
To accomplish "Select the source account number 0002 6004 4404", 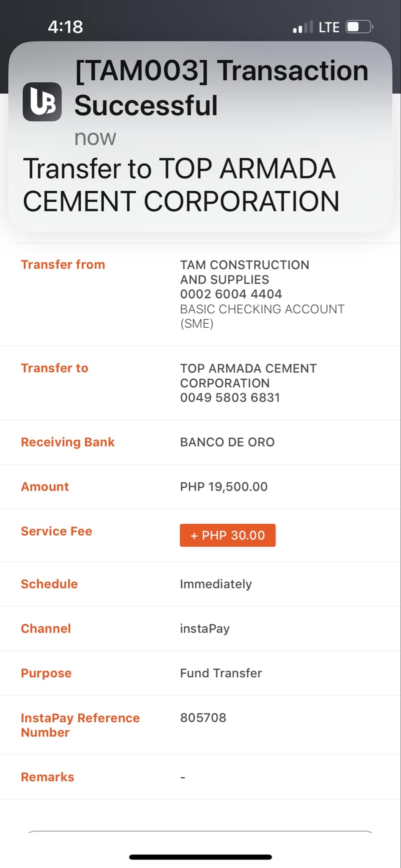I will pos(231,294).
